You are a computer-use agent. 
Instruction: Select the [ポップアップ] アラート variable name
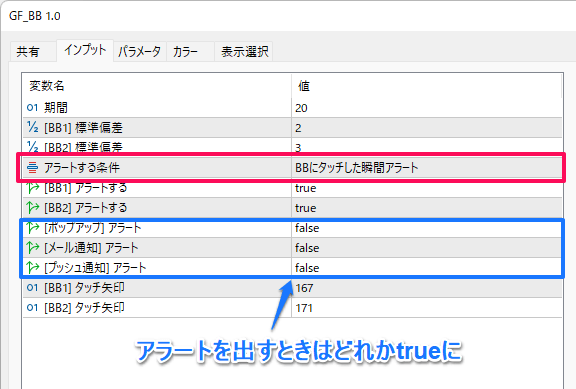click(93, 228)
